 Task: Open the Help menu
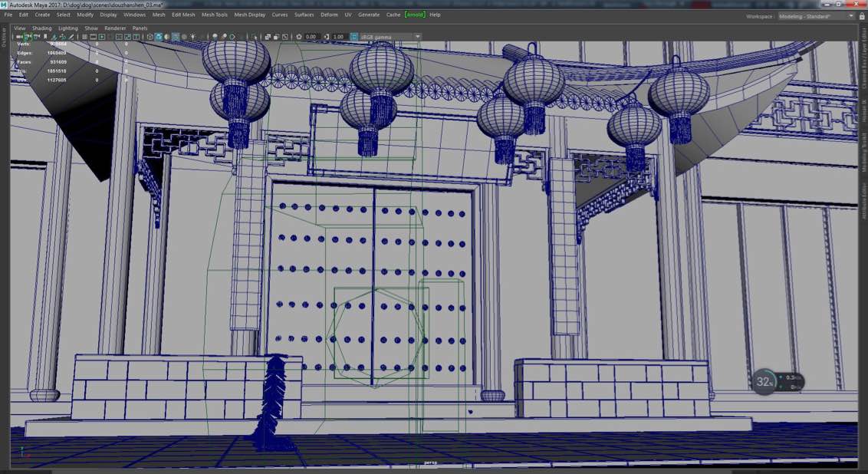(x=435, y=15)
